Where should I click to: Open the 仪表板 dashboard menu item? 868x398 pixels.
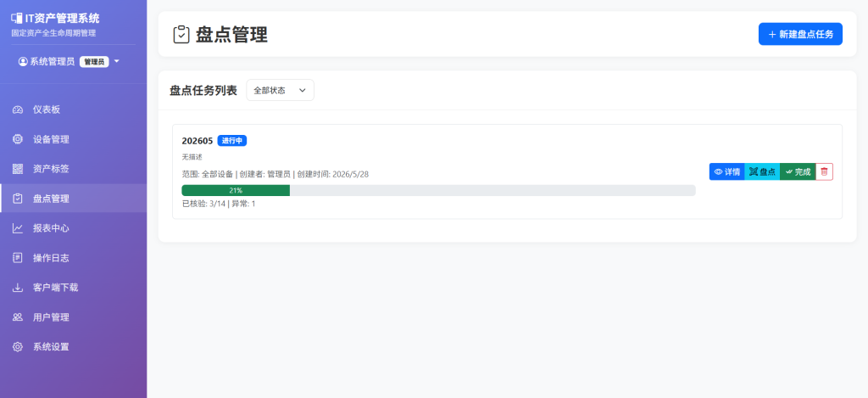point(73,109)
